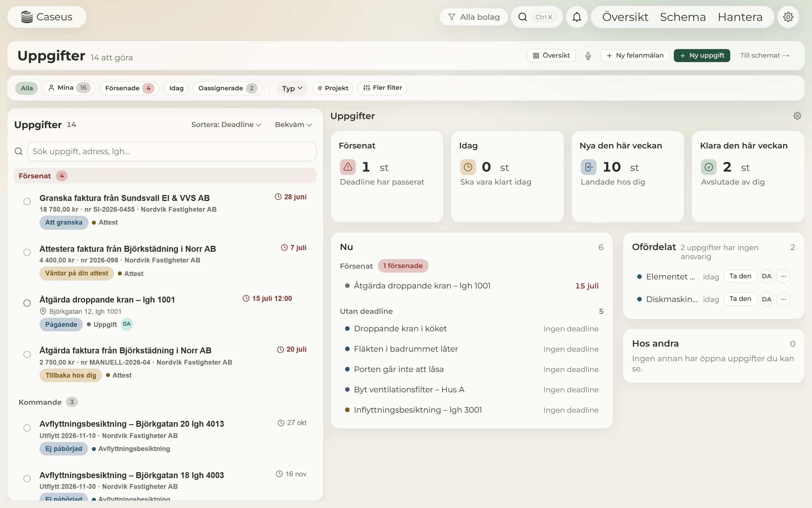Expand the Typ filter dropdown
Viewport: 812px width, 508px height.
coord(292,88)
